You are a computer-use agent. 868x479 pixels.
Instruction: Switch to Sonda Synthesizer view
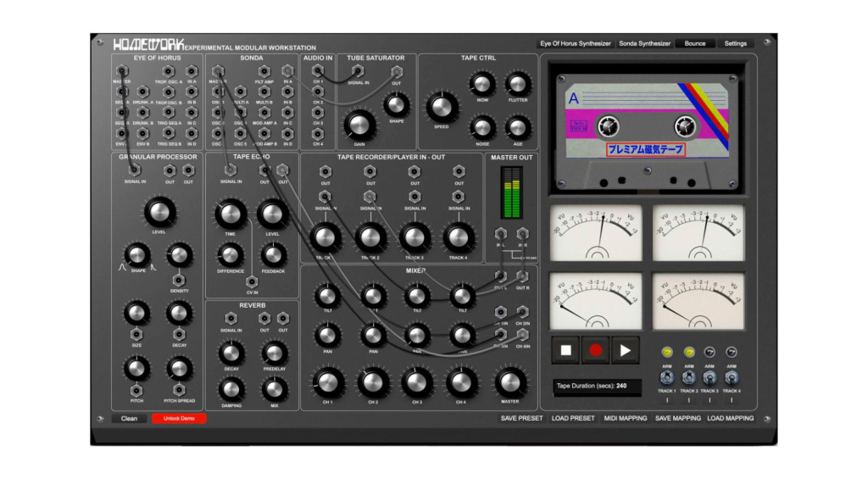644,43
